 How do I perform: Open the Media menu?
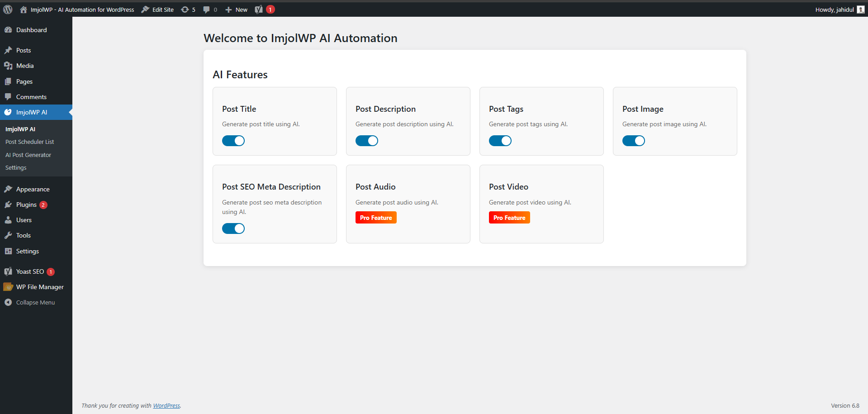36,66
